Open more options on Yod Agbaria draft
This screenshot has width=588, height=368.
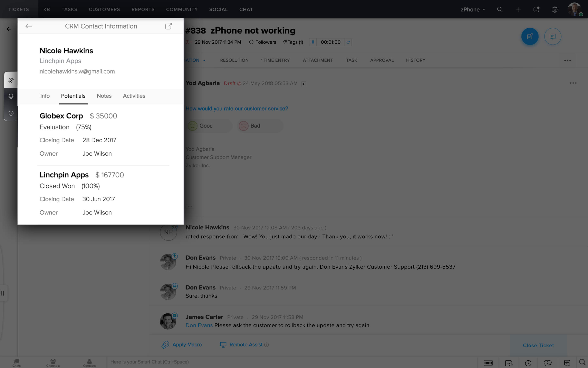coord(573,83)
